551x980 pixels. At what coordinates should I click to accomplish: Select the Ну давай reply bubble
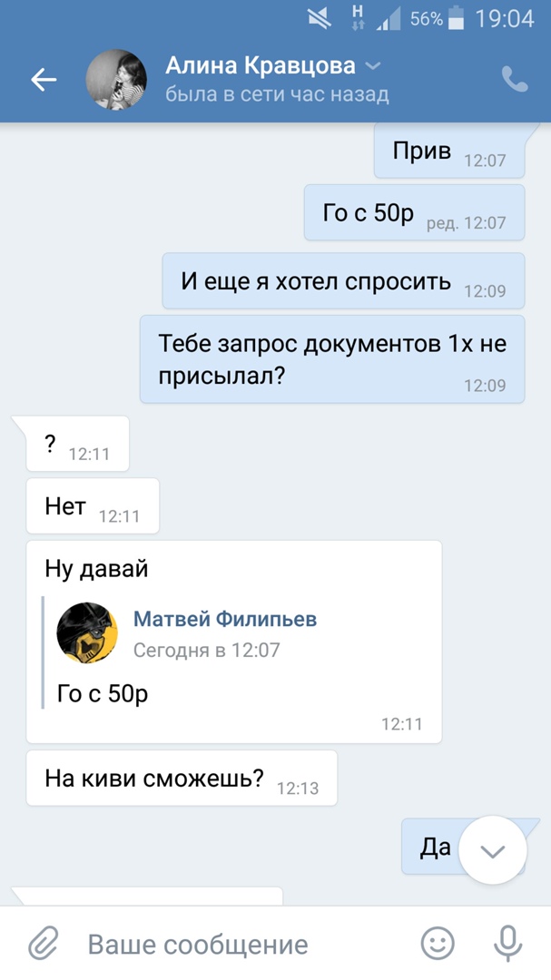point(234,642)
